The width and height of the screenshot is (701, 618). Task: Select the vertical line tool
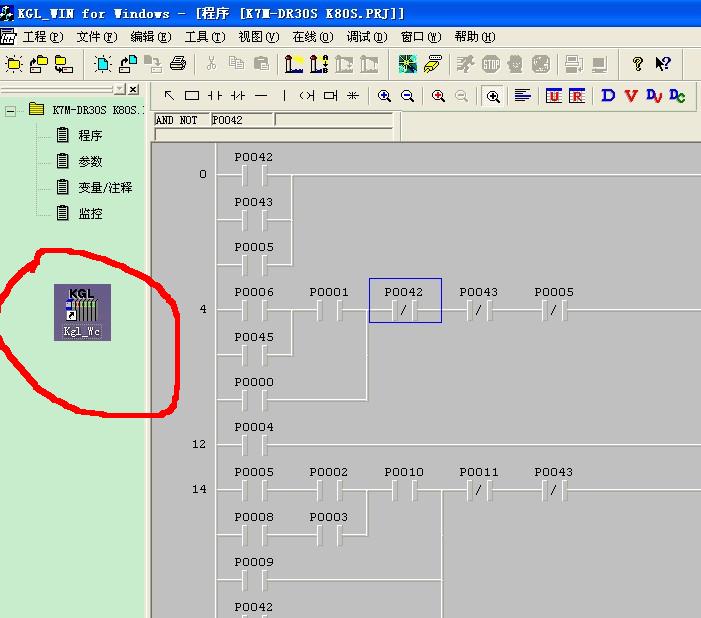coord(284,96)
